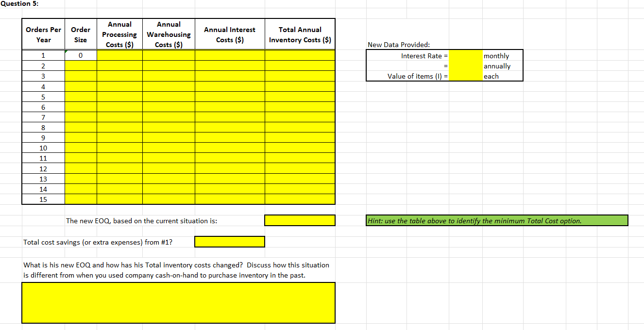The image size is (644, 330).
Task: Select the 'each' unit label
Action: click(491, 76)
